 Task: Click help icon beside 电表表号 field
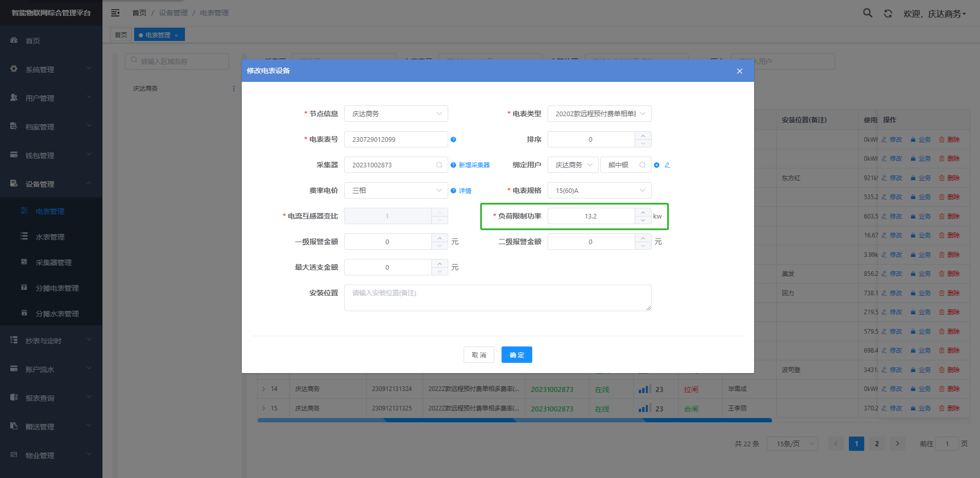click(x=453, y=139)
